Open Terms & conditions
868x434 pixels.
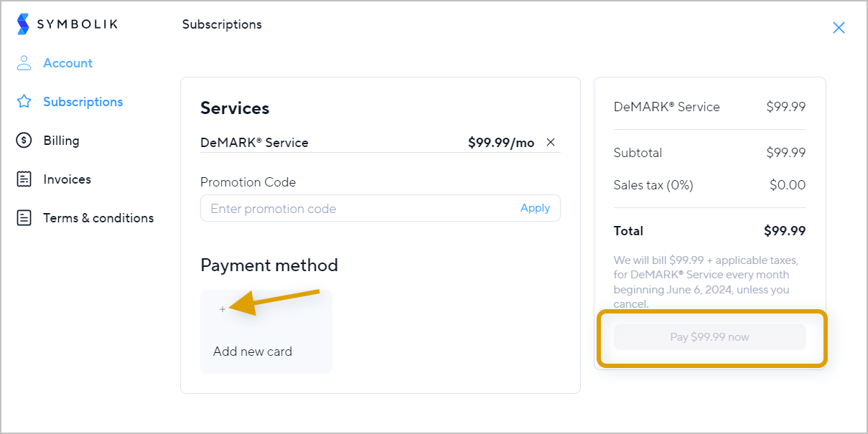pyautogui.click(x=98, y=218)
